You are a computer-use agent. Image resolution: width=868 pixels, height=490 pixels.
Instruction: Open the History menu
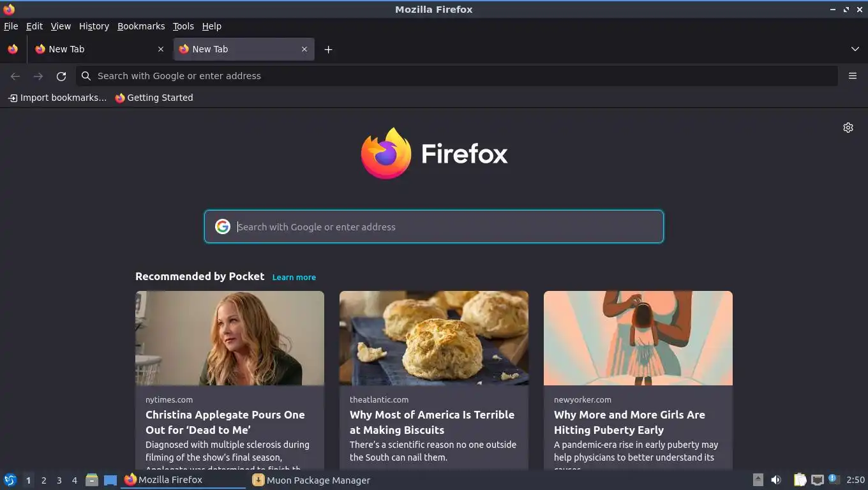tap(94, 26)
